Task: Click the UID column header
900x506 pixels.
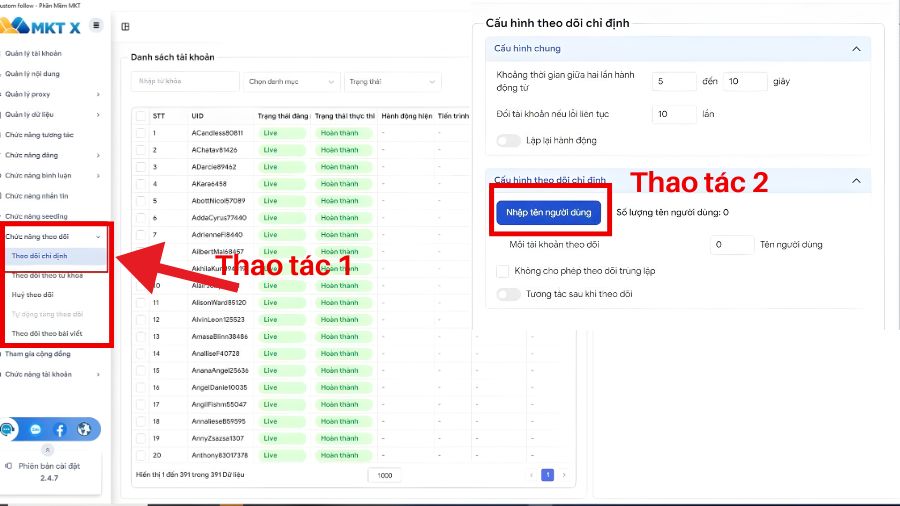Action: [197, 116]
